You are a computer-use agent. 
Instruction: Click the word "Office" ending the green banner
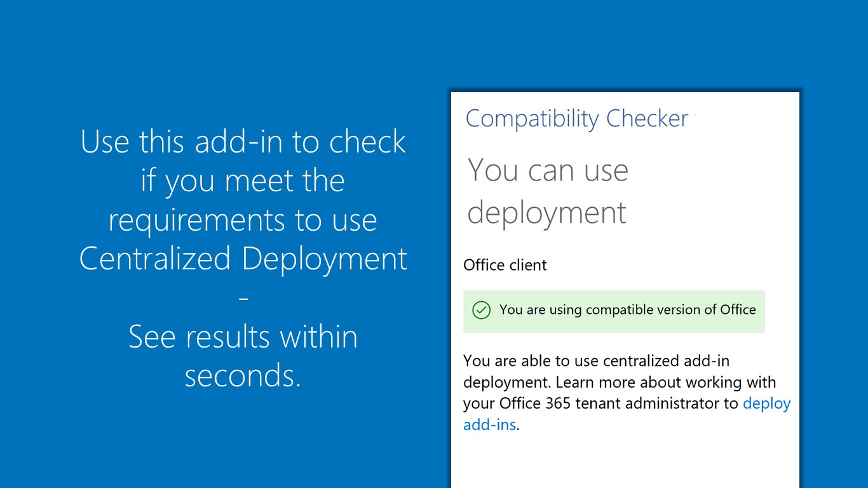[x=738, y=310]
